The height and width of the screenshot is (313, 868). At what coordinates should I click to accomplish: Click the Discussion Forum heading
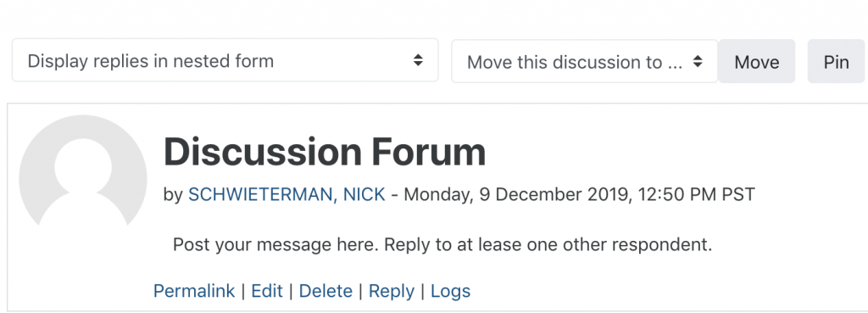click(325, 152)
